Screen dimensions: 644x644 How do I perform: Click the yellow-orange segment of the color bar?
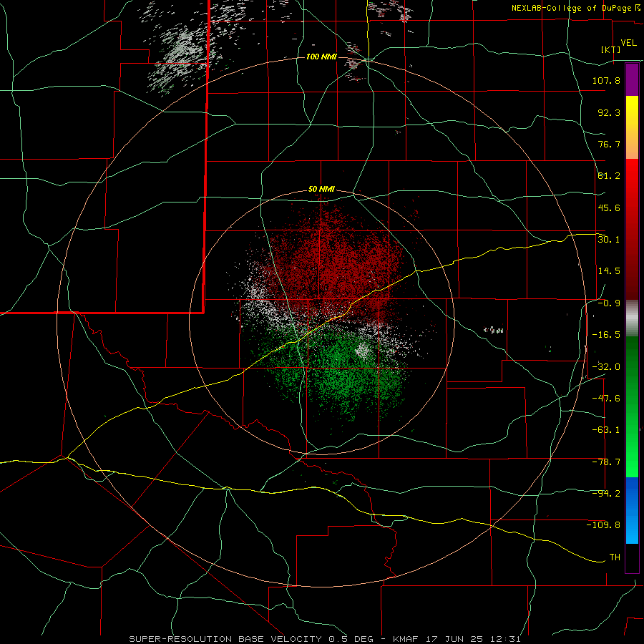[632, 127]
